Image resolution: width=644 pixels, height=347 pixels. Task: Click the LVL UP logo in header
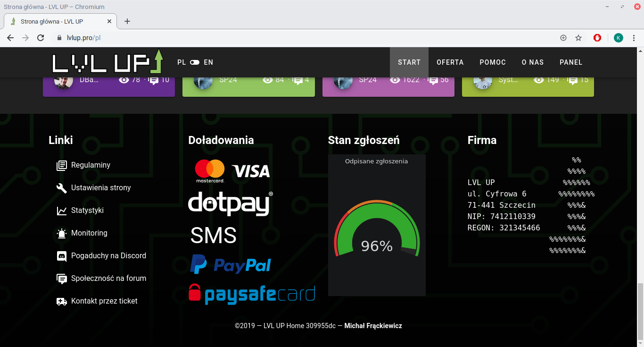click(107, 62)
